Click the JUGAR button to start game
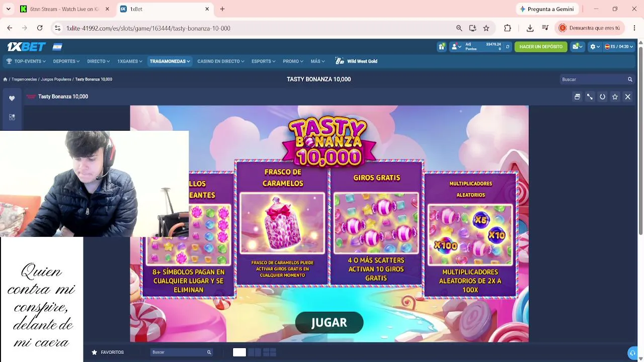The height and width of the screenshot is (362, 644). click(329, 323)
